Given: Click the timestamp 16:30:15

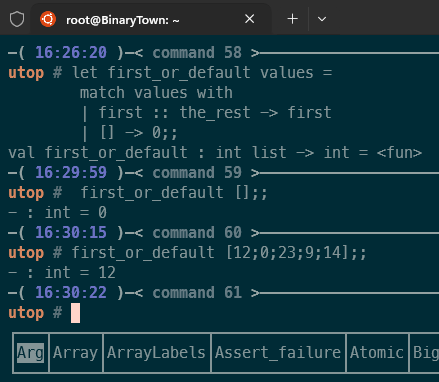Looking at the screenshot, I should coord(71,233).
